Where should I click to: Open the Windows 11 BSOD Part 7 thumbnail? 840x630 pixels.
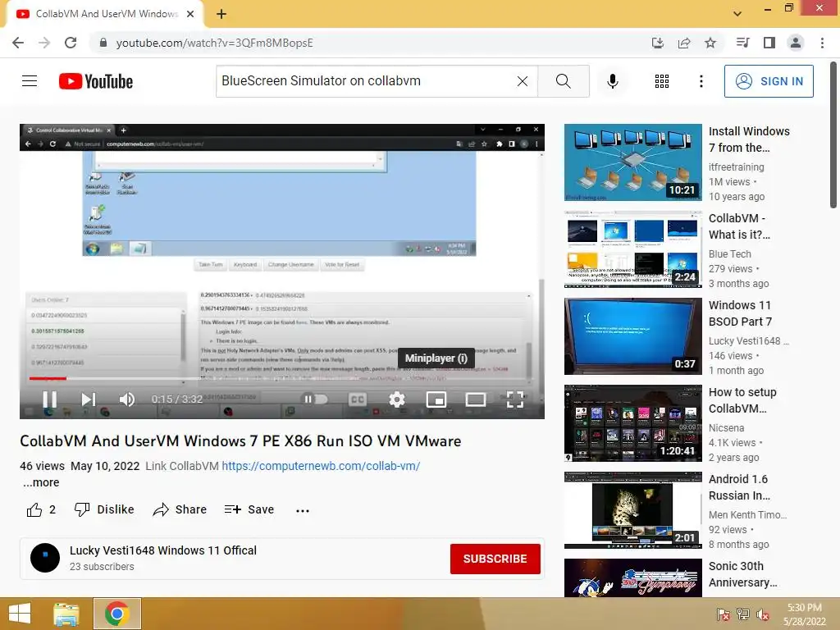(x=632, y=336)
